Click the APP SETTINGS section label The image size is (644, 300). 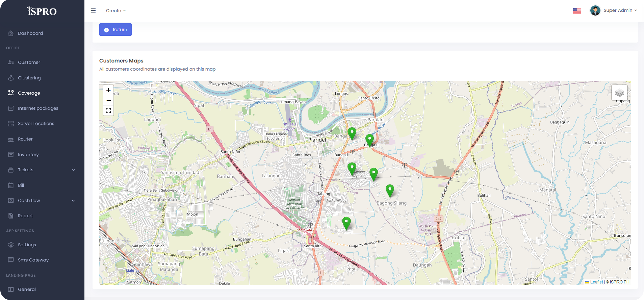point(20,231)
